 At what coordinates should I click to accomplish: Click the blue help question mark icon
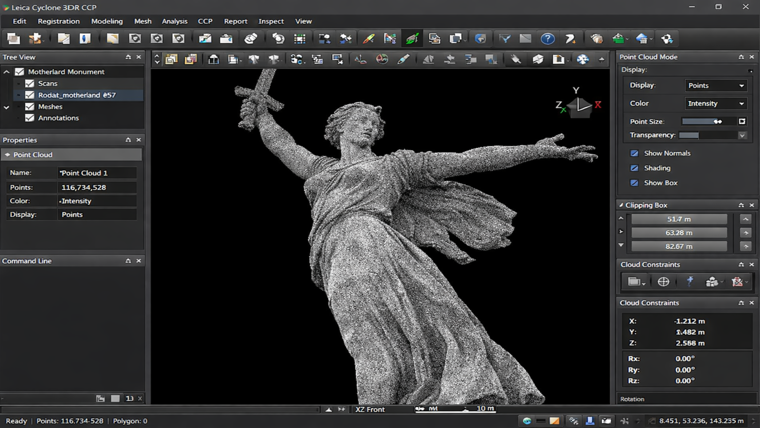[x=548, y=39]
